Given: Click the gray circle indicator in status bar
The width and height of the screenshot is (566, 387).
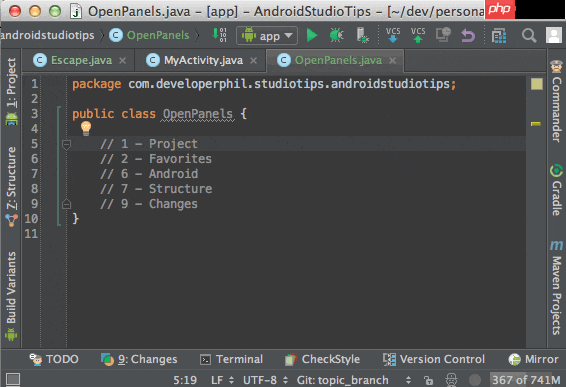Looking at the screenshot, I should 475,380.
